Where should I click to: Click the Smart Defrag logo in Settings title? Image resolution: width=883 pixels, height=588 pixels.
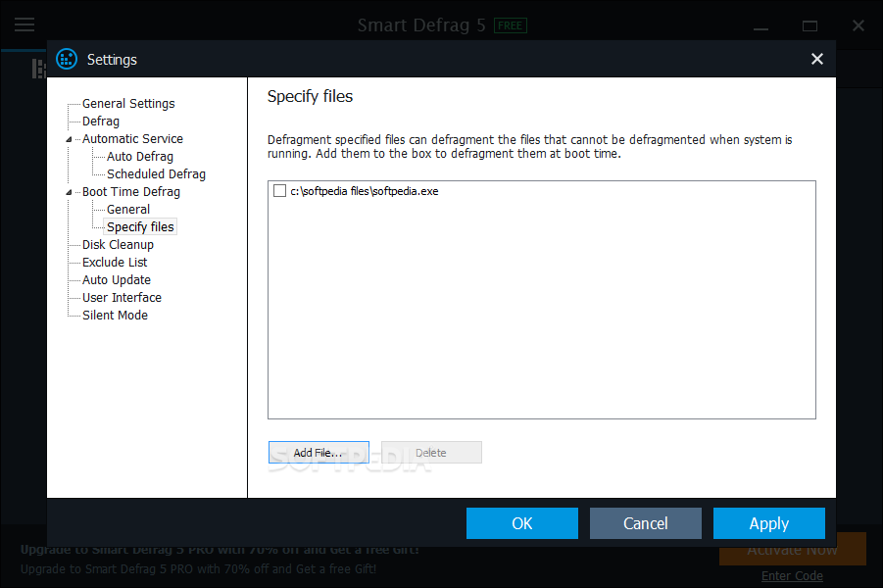[67, 60]
